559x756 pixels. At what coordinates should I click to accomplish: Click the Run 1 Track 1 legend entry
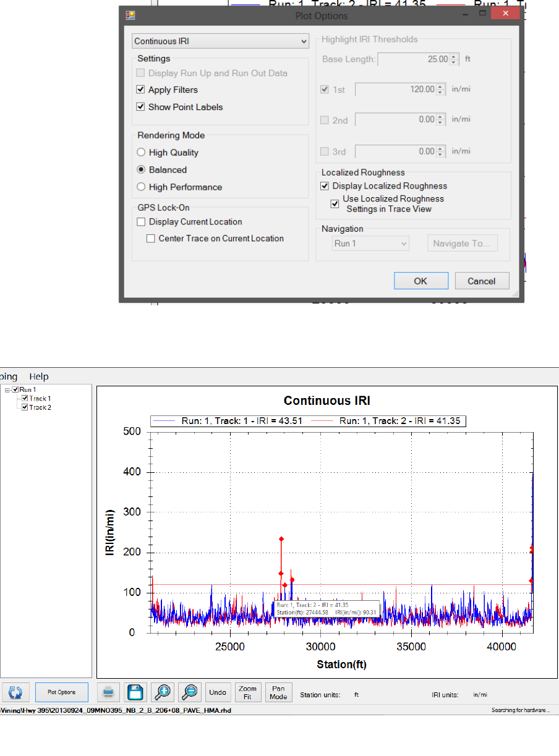[229, 421]
